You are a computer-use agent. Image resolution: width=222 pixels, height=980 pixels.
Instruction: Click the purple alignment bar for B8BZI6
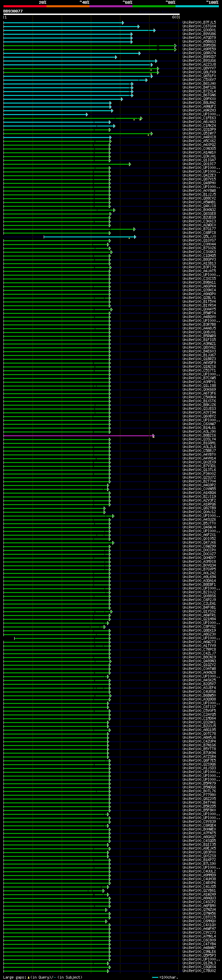pyautogui.click(x=78, y=436)
